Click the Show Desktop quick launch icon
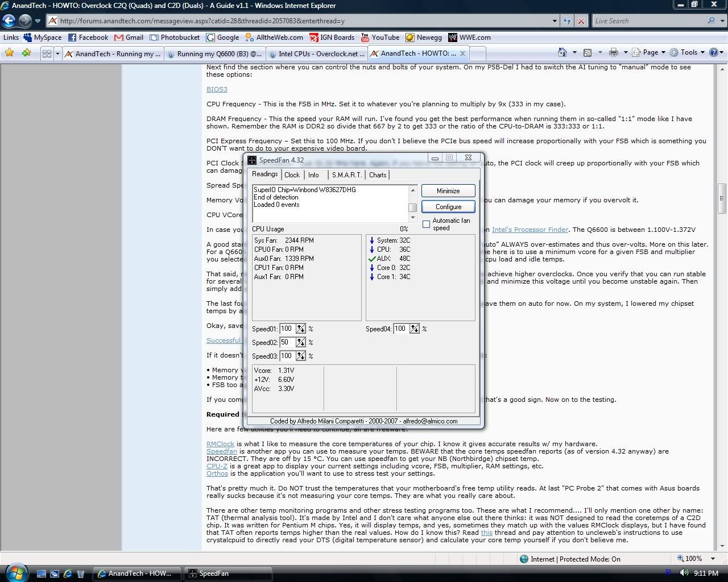 pyautogui.click(x=42, y=573)
